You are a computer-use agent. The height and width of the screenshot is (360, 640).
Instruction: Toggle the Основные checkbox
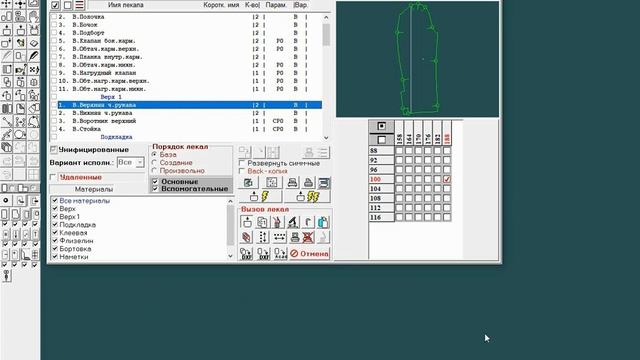(x=155, y=181)
